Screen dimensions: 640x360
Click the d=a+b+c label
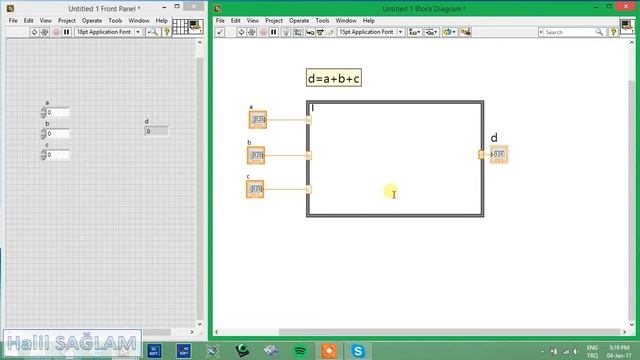pyautogui.click(x=334, y=78)
